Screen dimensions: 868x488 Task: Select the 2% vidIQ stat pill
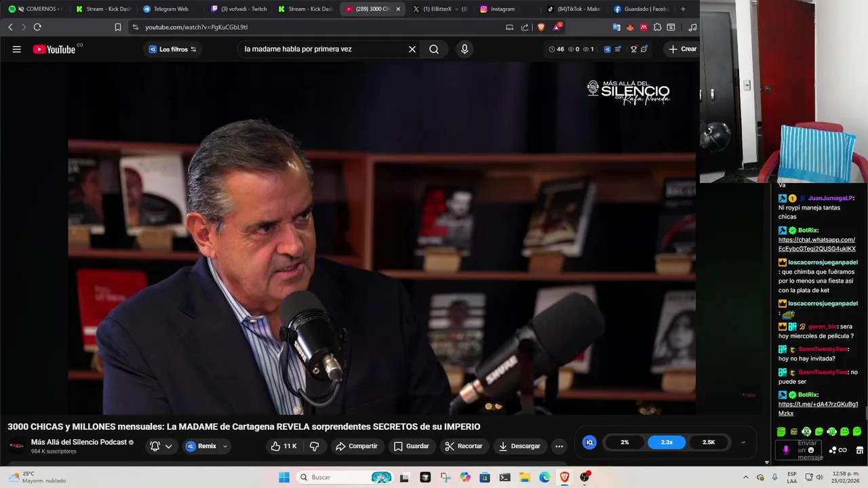tap(625, 442)
